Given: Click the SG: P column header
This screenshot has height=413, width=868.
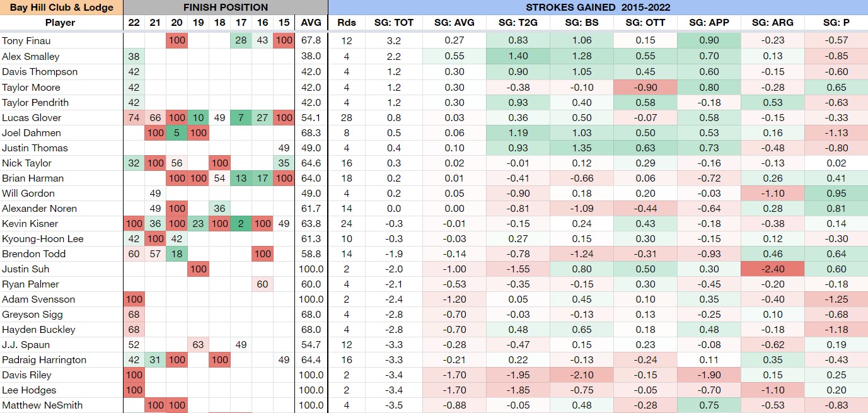Looking at the screenshot, I should point(836,23).
